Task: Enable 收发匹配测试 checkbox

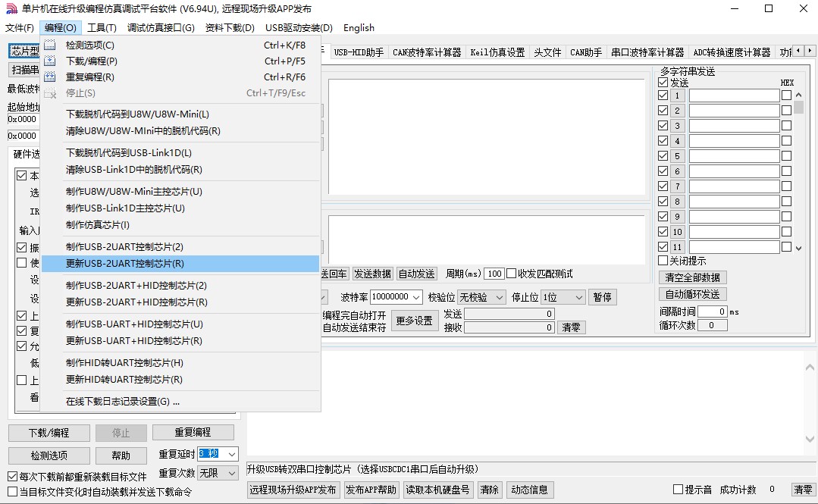Action: [511, 274]
